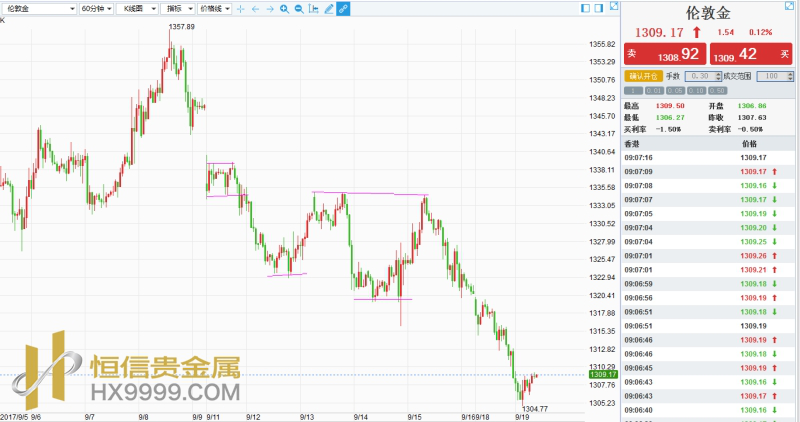
Task: Click the 买利率 -1.50% value
Action: pos(668,129)
